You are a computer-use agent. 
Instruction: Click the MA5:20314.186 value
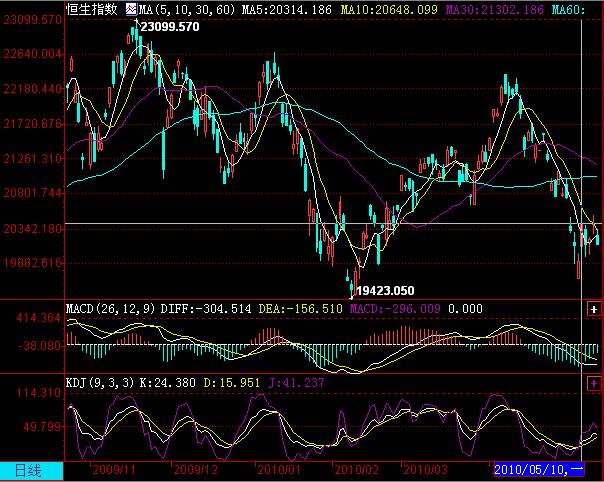tap(287, 9)
